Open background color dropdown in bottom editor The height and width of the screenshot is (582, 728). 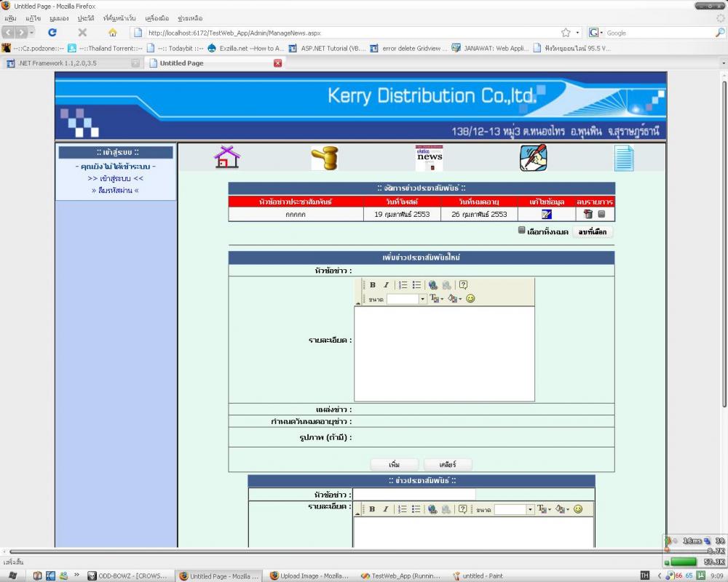[562, 509]
